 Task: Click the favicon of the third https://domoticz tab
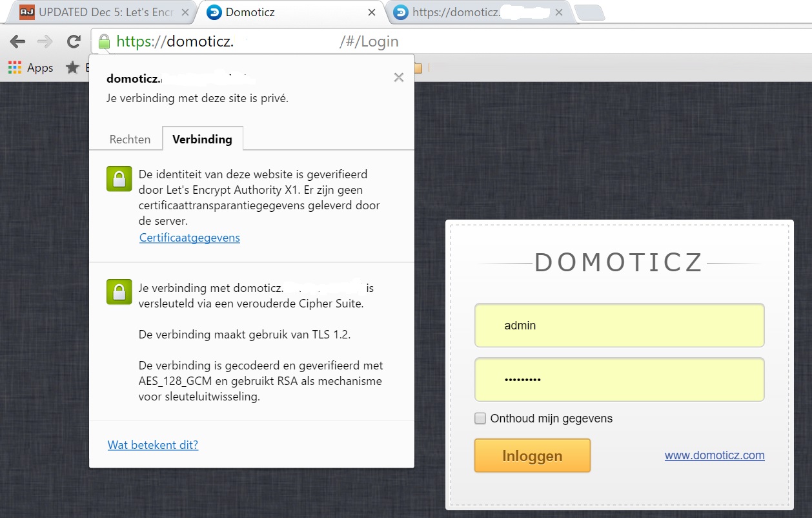pyautogui.click(x=401, y=12)
